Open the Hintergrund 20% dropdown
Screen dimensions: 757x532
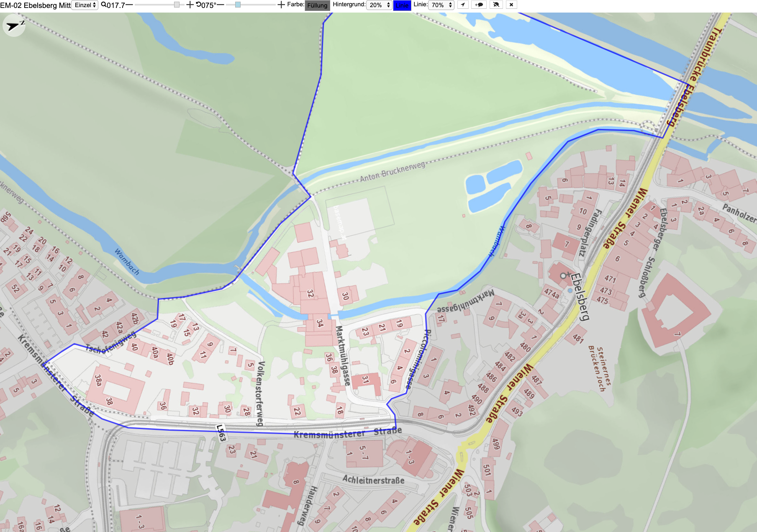coord(379,5)
